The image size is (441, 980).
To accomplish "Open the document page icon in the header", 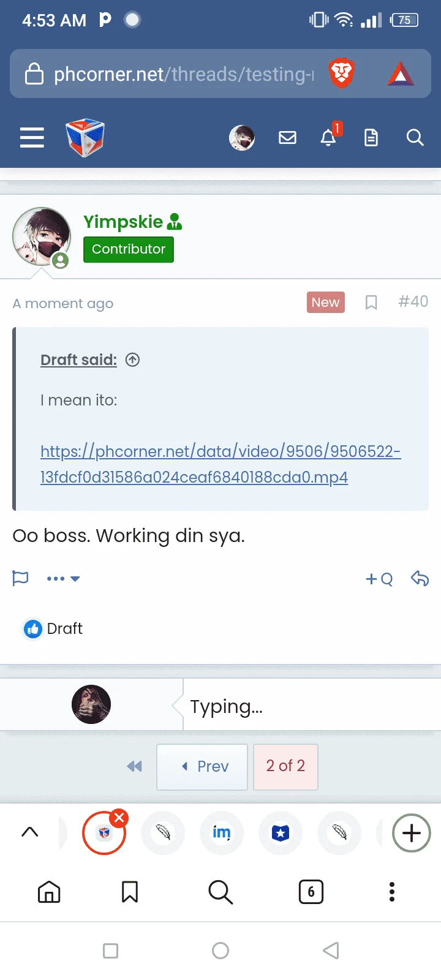I will [x=371, y=138].
